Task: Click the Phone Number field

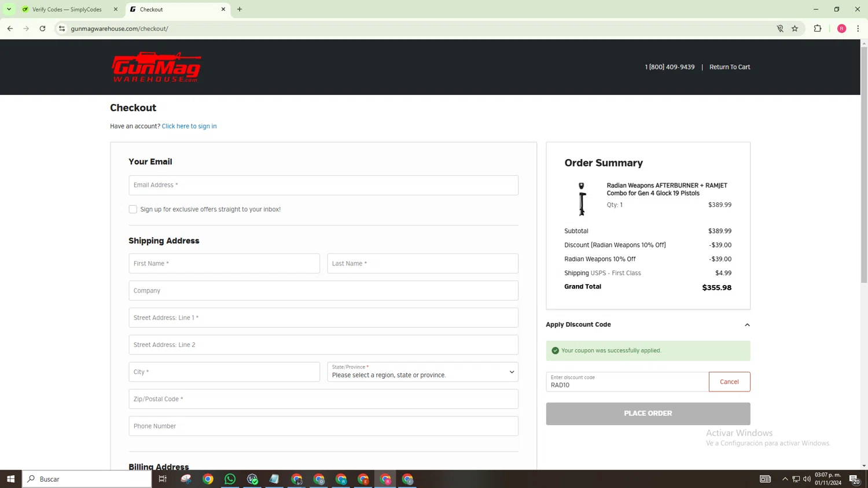Action: (323, 426)
